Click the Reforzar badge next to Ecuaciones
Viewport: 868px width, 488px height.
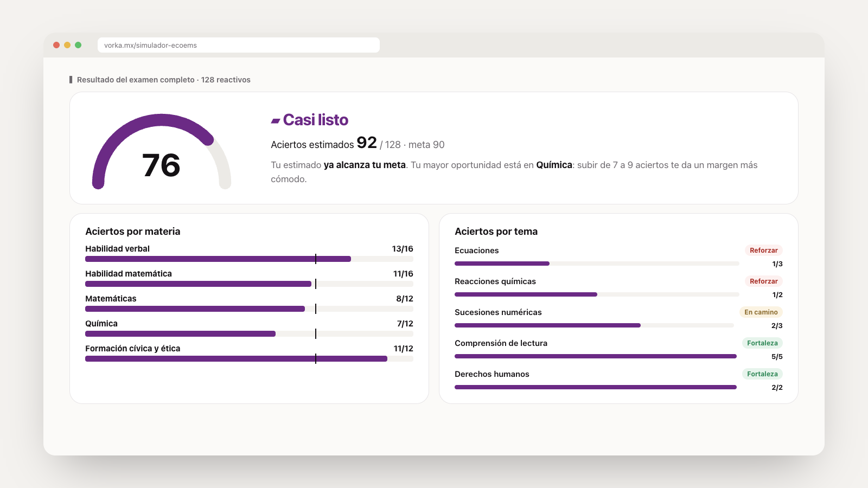[x=763, y=251]
